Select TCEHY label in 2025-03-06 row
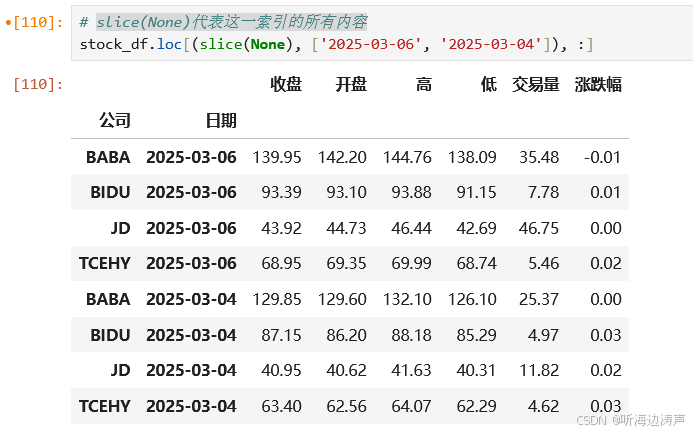The width and height of the screenshot is (693, 434). (x=105, y=263)
